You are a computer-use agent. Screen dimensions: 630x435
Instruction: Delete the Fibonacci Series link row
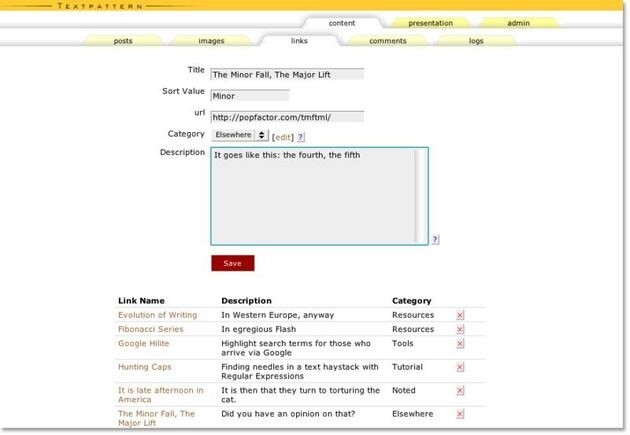(x=460, y=329)
